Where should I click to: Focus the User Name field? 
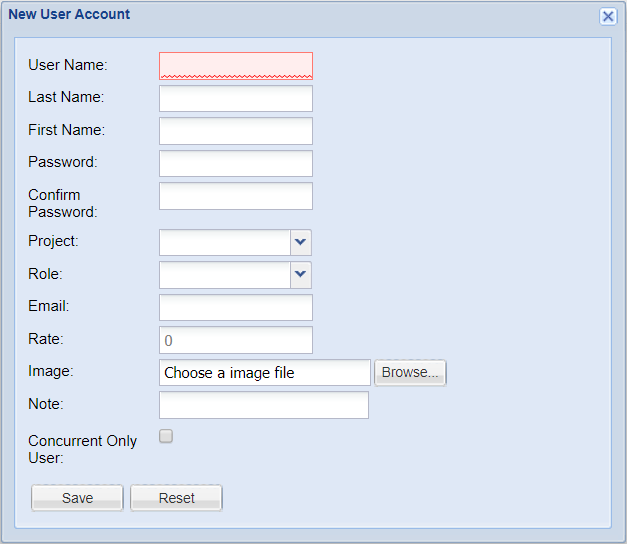[236, 66]
